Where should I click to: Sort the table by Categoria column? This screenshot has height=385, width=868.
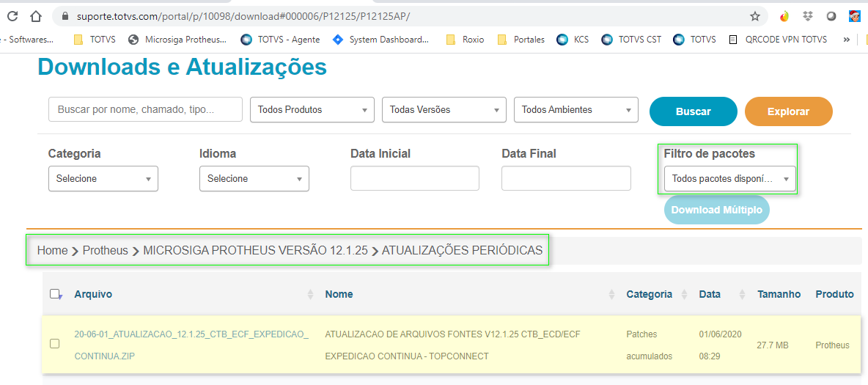[x=650, y=294]
